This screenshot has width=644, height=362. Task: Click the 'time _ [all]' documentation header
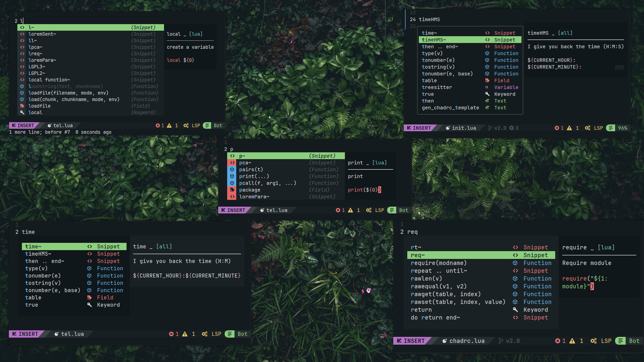click(x=152, y=247)
